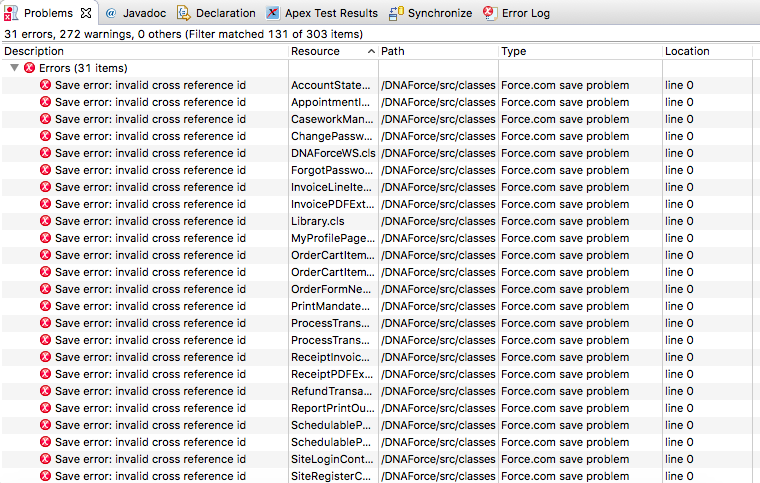Select the SiteRegisterC... resource cell

[333, 476]
